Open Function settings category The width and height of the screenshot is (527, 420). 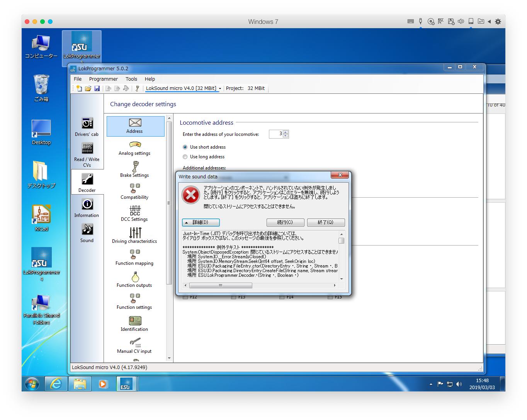(134, 301)
